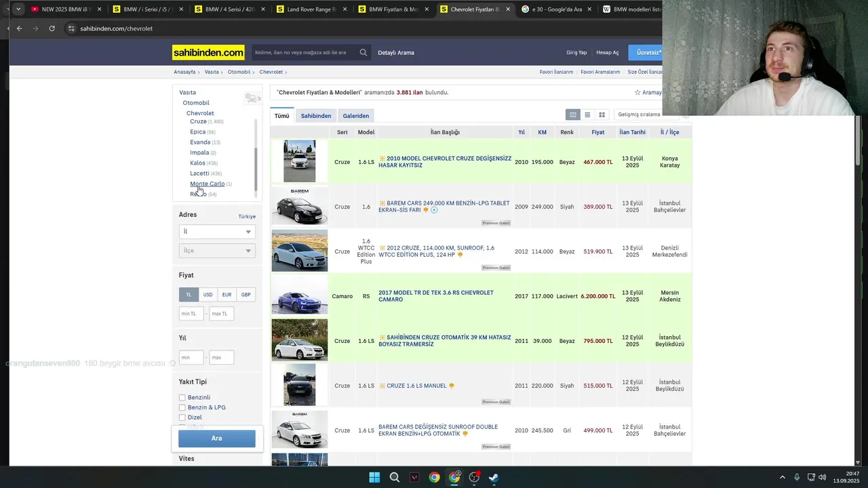Click the Yıl min year field
The height and width of the screenshot is (488, 868).
[191, 357]
